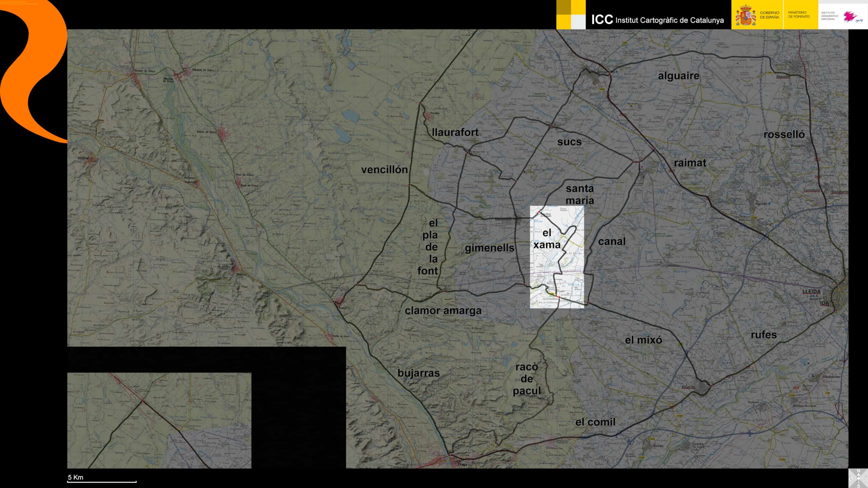Click the Gobierno de España label

click(x=769, y=15)
